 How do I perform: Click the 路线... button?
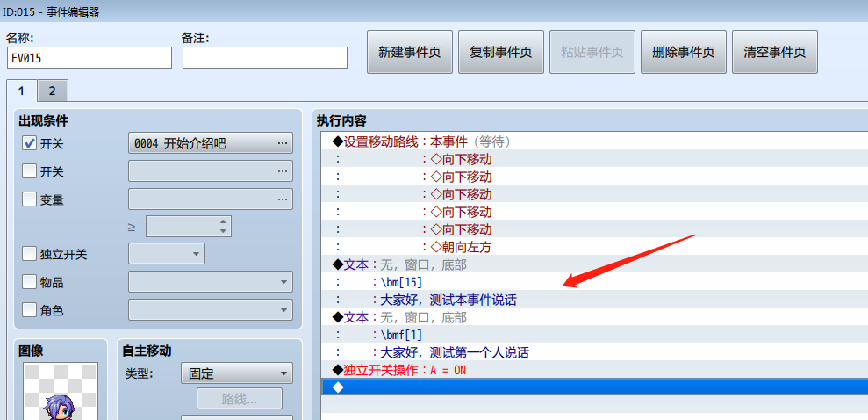[240, 398]
